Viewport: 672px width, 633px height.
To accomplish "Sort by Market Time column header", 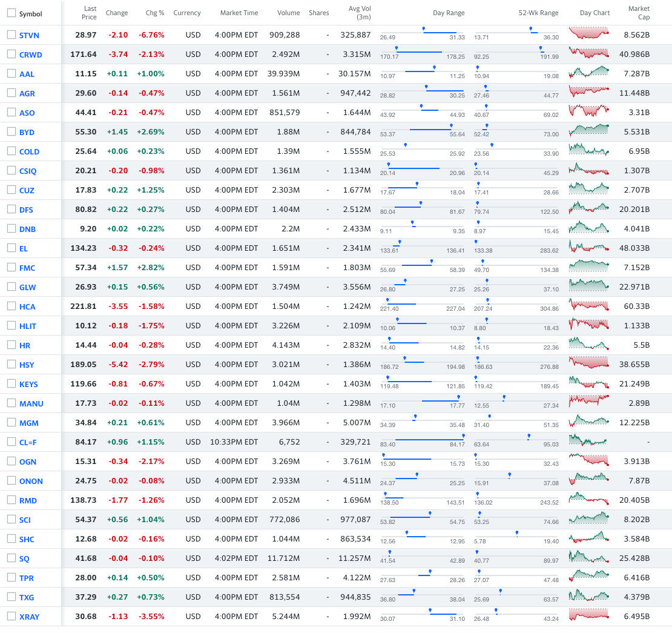I will click(239, 13).
